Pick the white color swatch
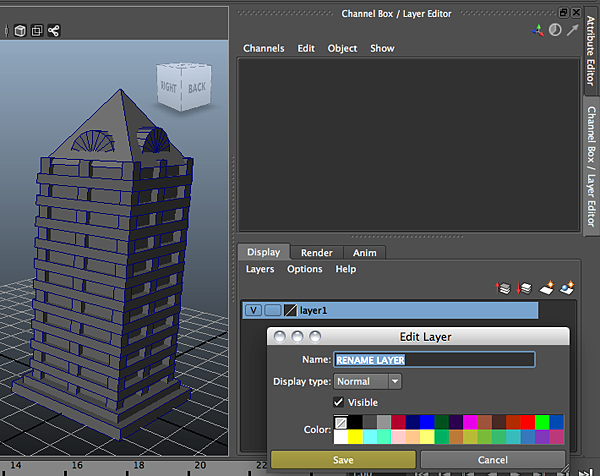This screenshot has height=476, width=600. 341,437
